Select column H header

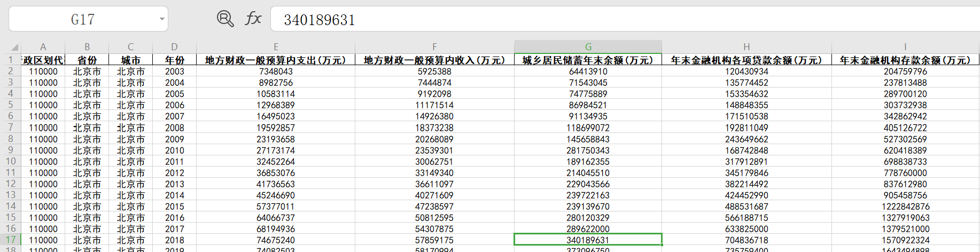[x=746, y=47]
